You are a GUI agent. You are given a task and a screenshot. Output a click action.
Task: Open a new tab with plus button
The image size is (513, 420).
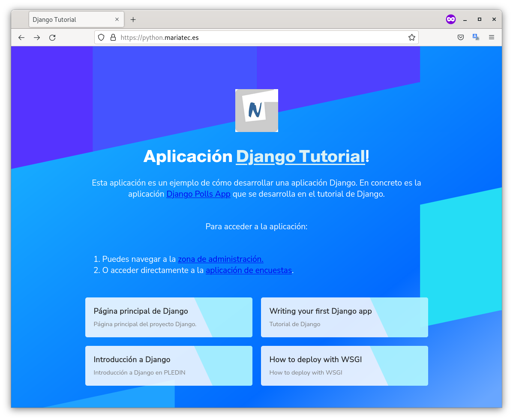point(133,20)
